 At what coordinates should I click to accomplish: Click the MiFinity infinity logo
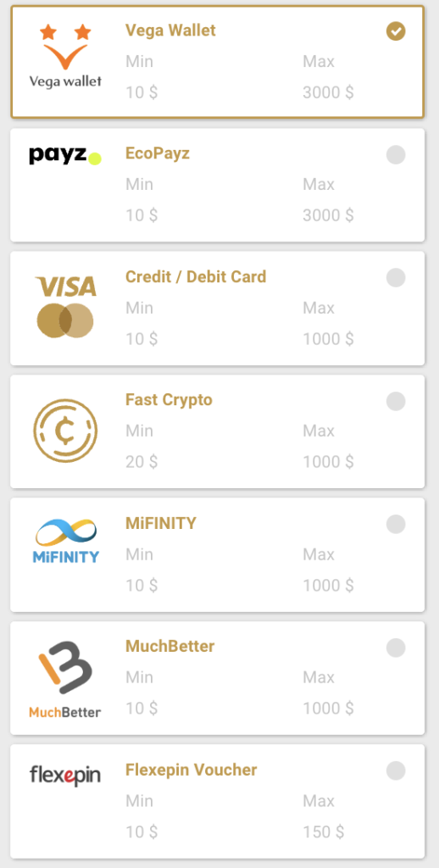click(x=65, y=542)
